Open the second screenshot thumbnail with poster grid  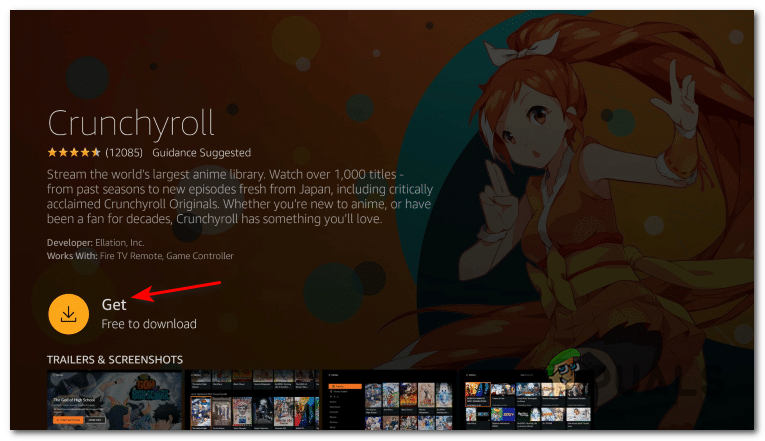click(254, 400)
